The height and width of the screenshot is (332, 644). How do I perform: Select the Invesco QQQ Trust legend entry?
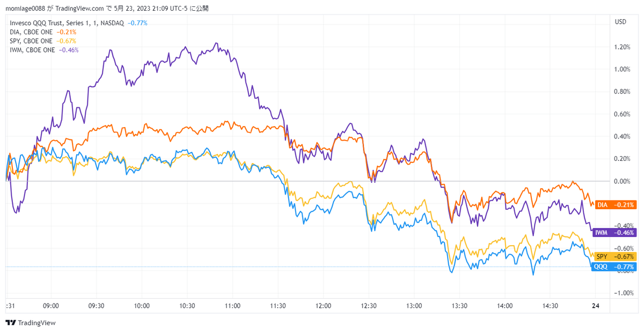click(x=67, y=23)
